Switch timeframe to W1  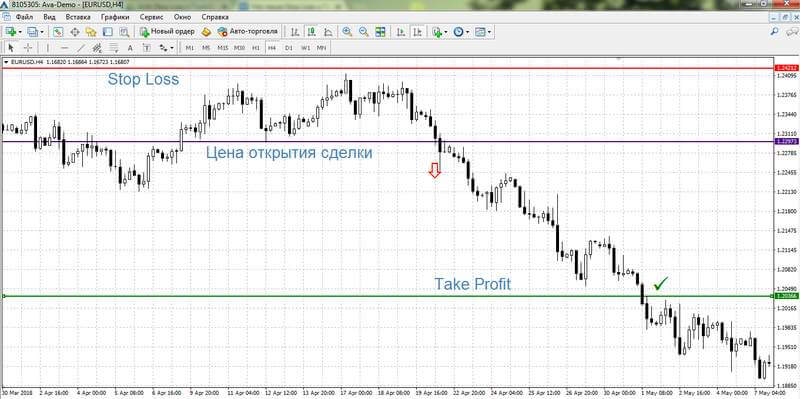305,48
